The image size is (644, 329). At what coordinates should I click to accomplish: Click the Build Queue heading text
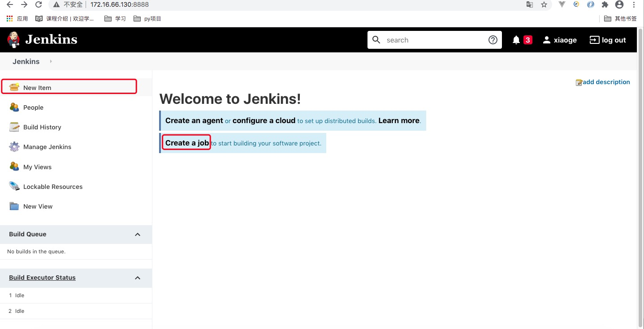[27, 234]
